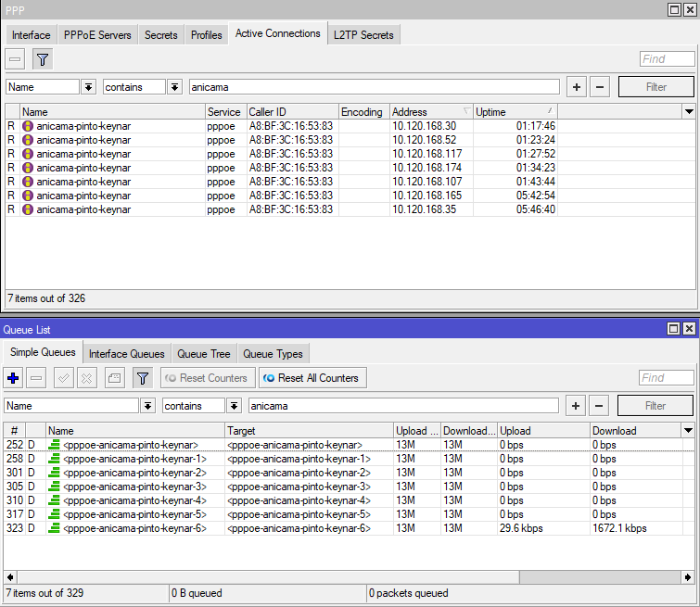Add filter condition plus in Queue List
Image resolution: width=700 pixels, height=607 pixels.
click(576, 405)
